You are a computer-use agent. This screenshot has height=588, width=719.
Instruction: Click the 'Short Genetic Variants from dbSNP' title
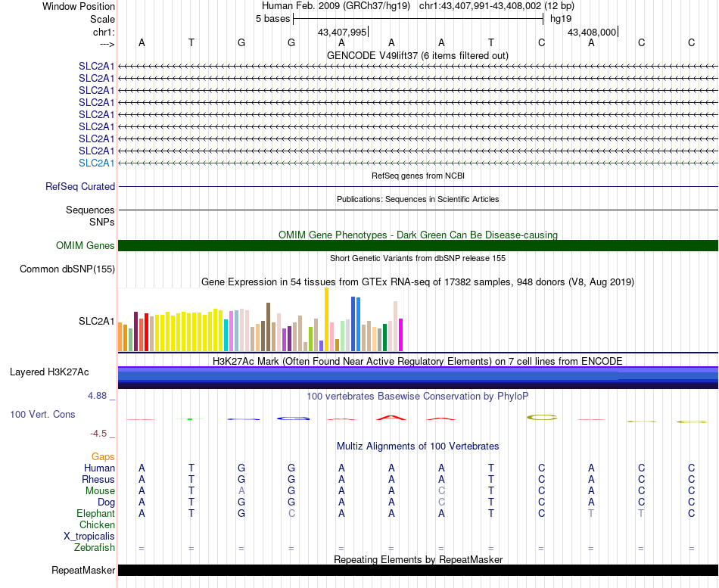[x=418, y=258]
